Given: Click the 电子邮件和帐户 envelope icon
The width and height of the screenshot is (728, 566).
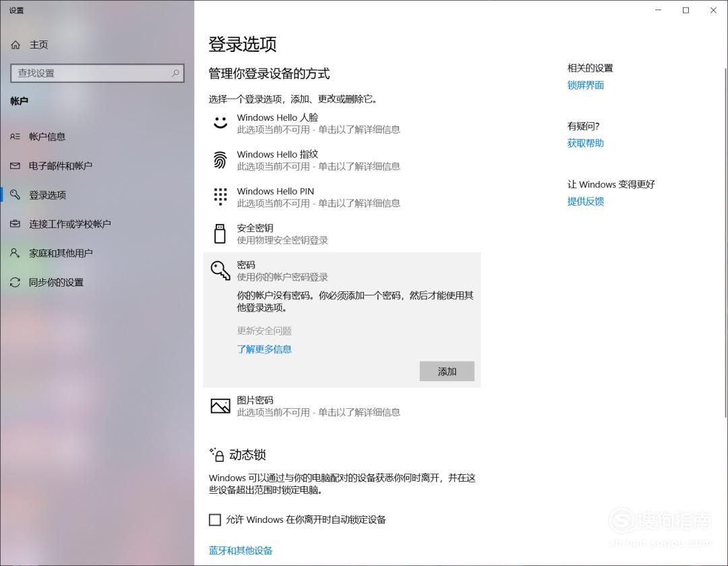Looking at the screenshot, I should point(15,166).
